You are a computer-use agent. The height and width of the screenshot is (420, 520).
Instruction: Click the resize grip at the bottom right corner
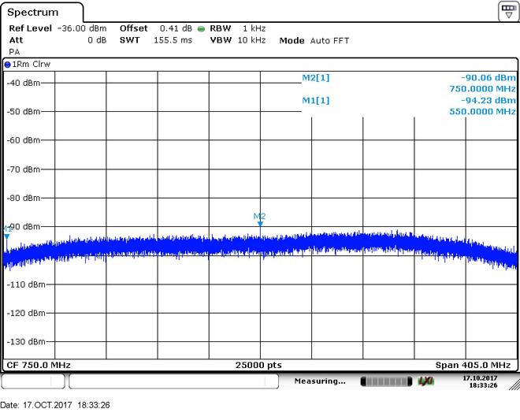(x=514, y=385)
